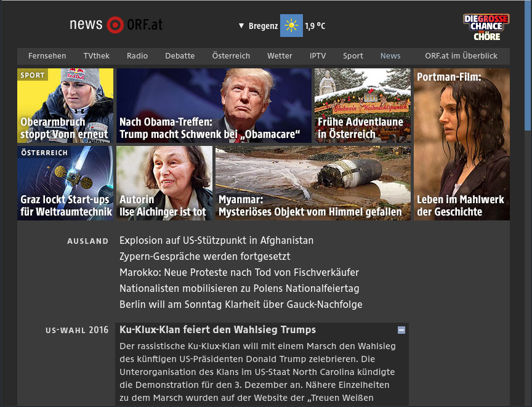Open the Radio section
The image size is (532, 407).
click(x=137, y=56)
